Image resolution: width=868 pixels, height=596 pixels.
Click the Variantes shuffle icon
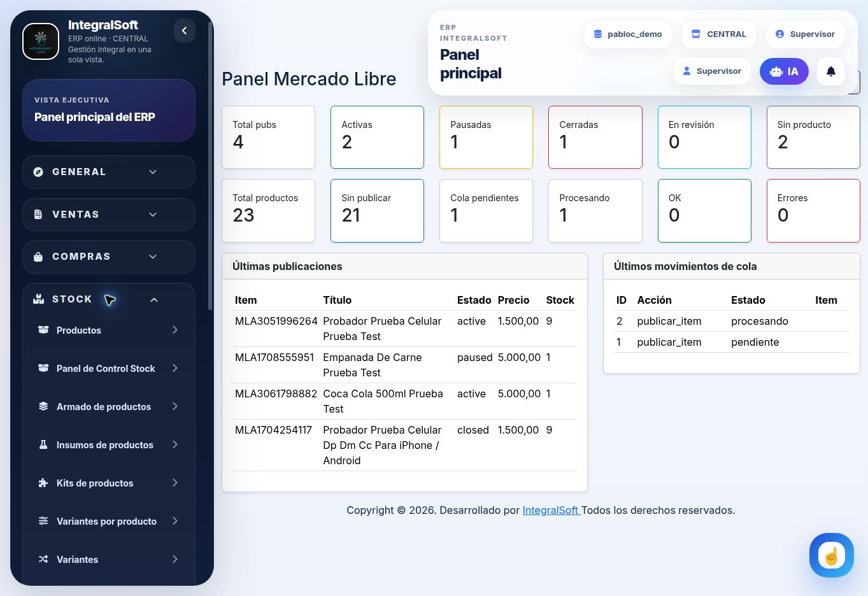click(43, 559)
